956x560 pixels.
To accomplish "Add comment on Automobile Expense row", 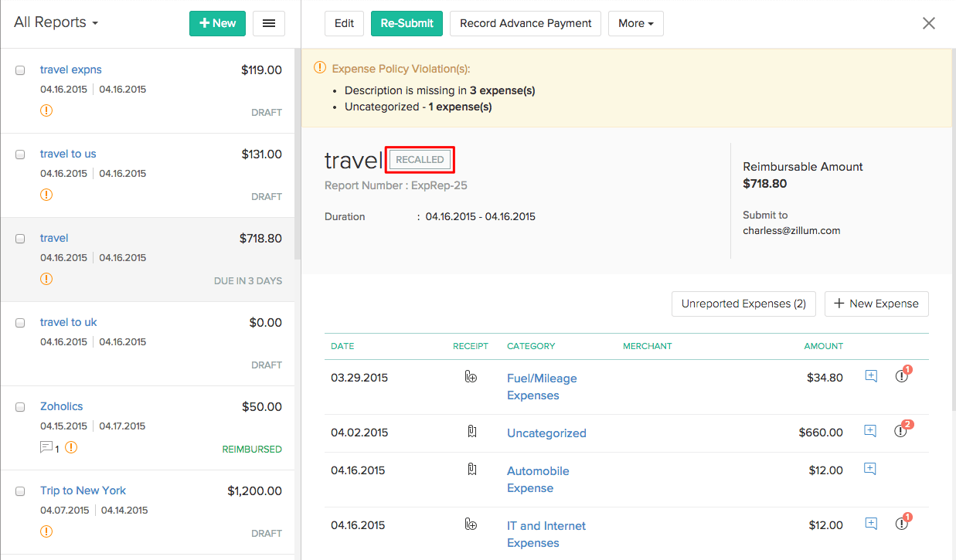I will point(870,469).
